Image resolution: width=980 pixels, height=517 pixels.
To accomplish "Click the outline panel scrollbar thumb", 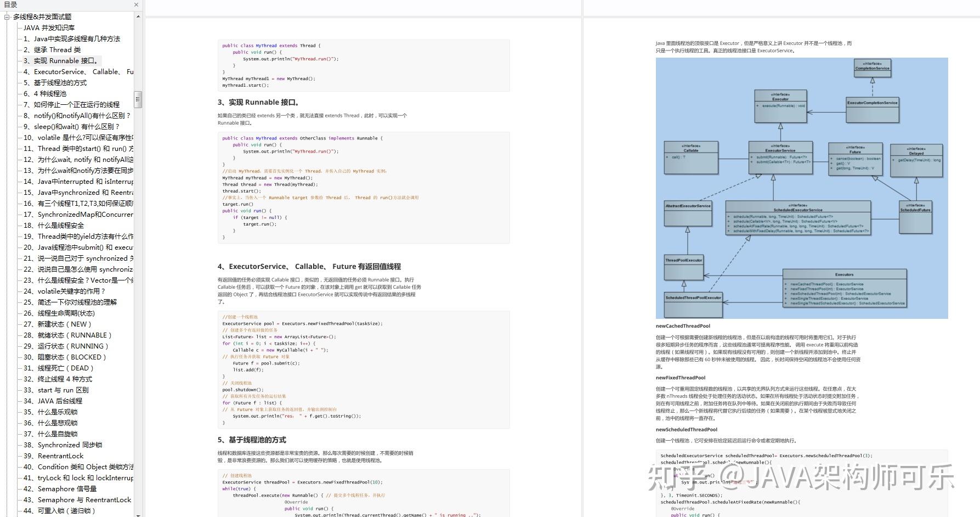I will [138, 99].
